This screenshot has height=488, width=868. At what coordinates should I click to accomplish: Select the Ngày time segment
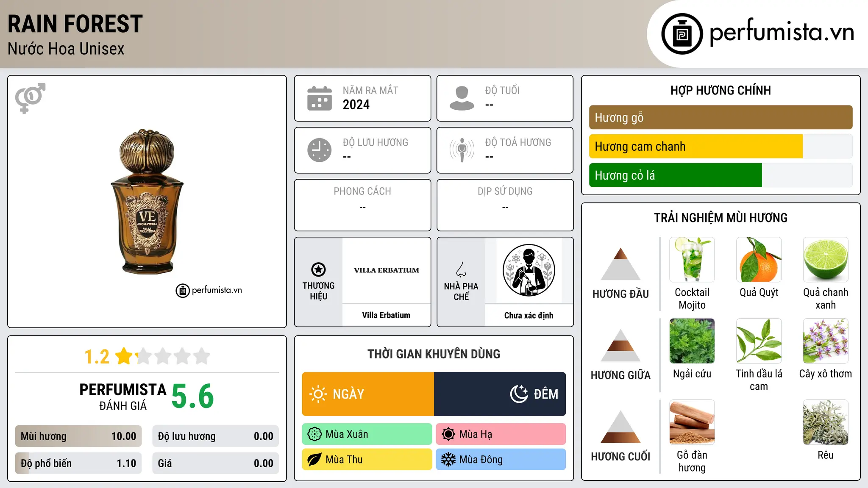click(x=368, y=394)
